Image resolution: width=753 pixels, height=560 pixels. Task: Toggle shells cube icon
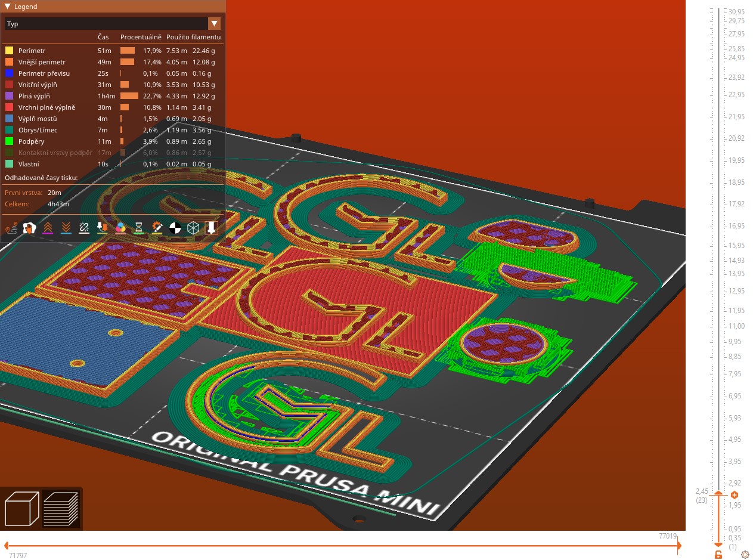point(193,228)
